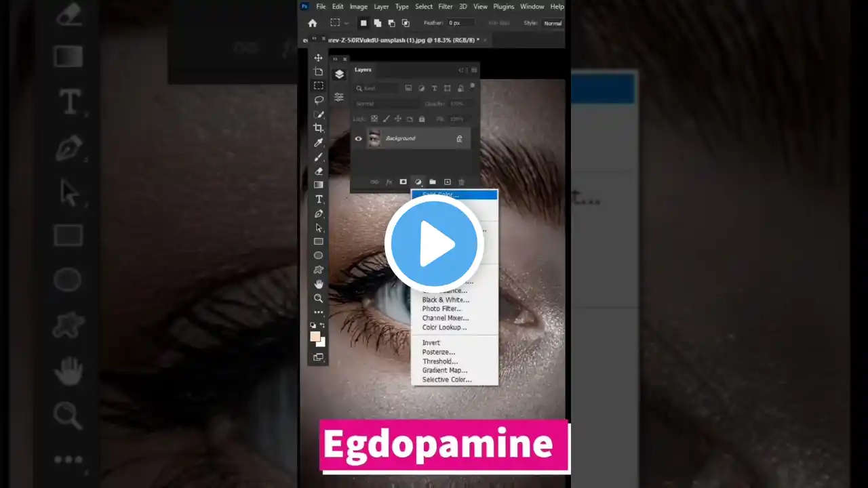Screen dimensions: 868x488
Task: Choose Selective Color from the menu
Action: click(x=447, y=380)
